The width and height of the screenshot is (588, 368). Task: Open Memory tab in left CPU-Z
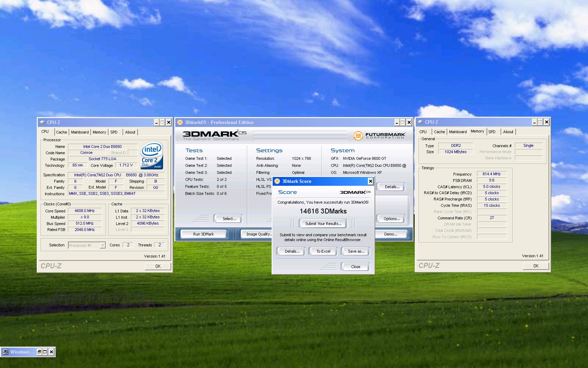(99, 132)
